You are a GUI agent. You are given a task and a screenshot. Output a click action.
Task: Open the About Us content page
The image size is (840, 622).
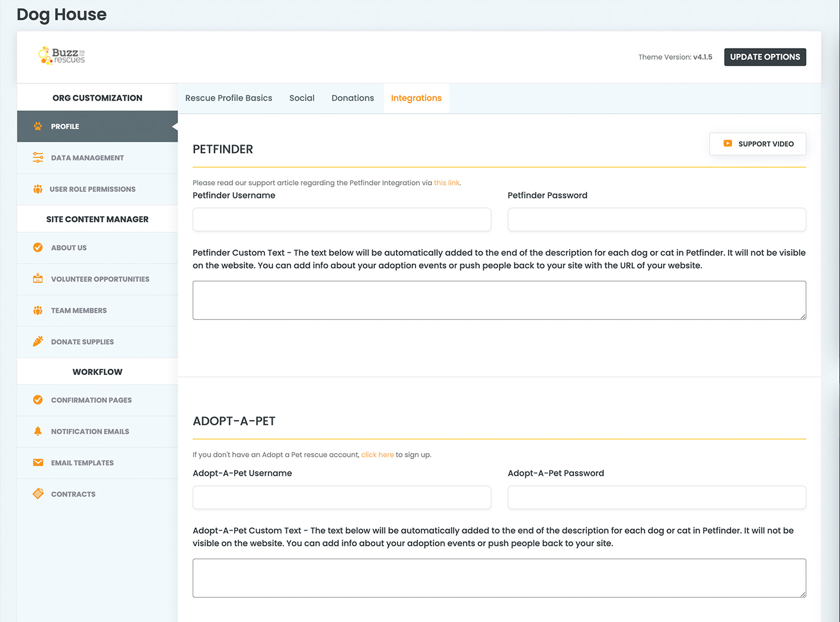[x=97, y=248]
